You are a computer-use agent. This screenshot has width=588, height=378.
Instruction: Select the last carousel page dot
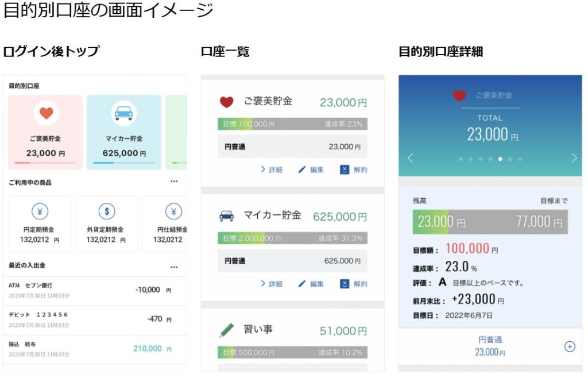point(520,159)
